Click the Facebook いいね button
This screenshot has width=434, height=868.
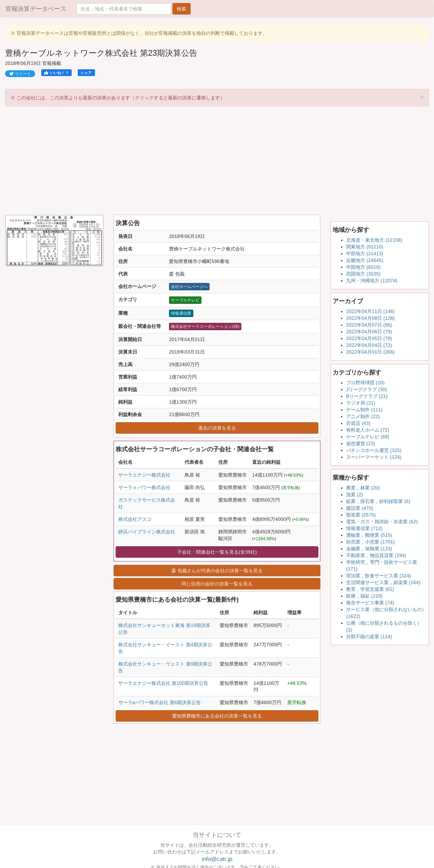[56, 73]
